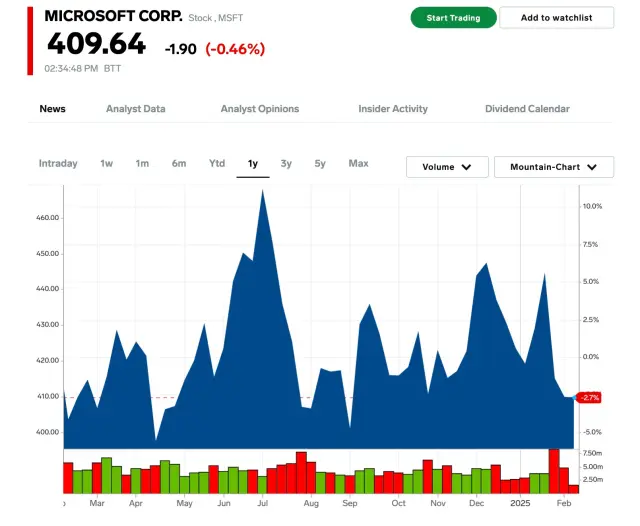Open the Mountain-Chart type dropdown
Viewport: 640px width, 526px height.
tap(554, 167)
